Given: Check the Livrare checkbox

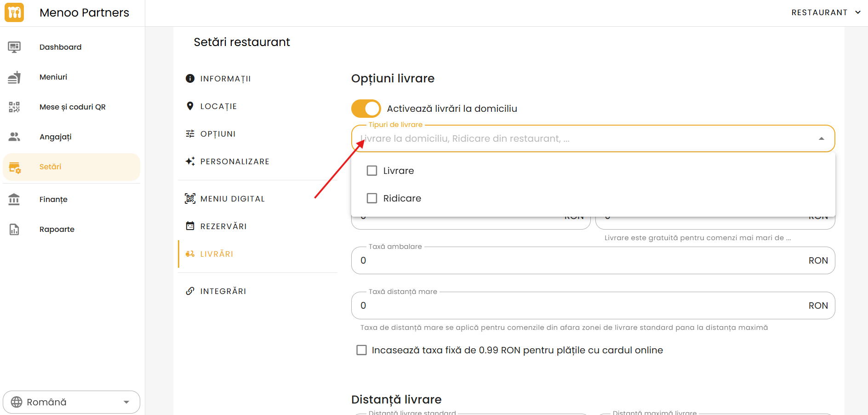Looking at the screenshot, I should 372,170.
